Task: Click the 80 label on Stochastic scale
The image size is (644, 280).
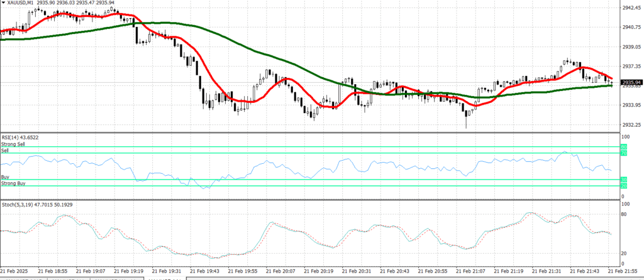Action: tap(624, 215)
